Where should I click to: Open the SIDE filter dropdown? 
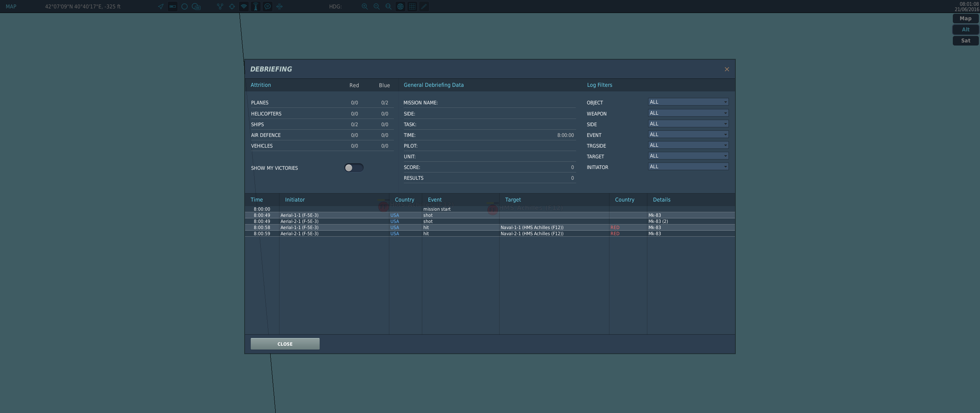pos(688,124)
